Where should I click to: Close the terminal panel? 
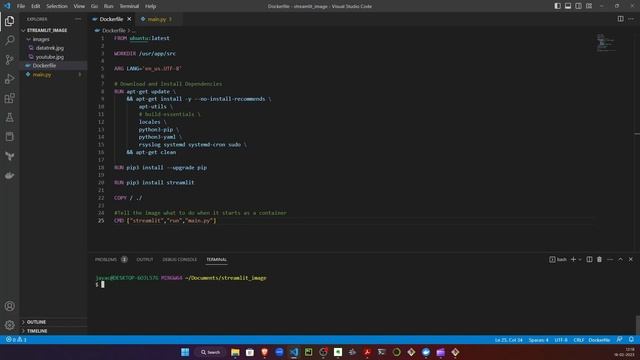631,259
